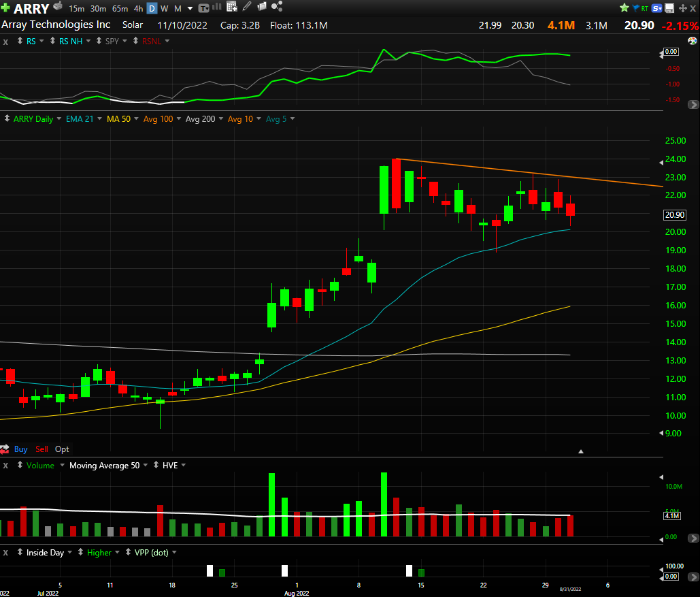The image size is (700, 597).
Task: Switch timeframe to 4h
Action: pos(138,8)
